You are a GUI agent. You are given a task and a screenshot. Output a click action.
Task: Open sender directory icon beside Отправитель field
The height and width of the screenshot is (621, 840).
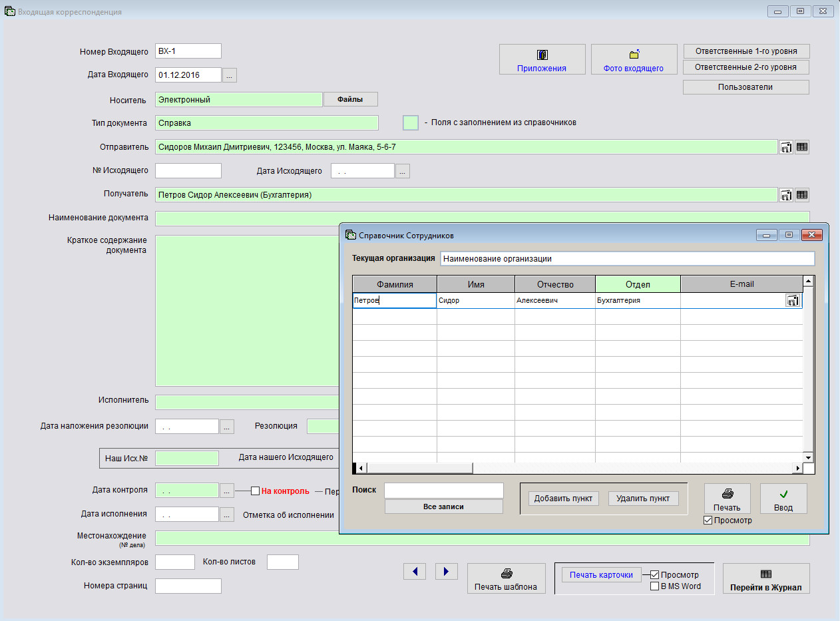point(786,147)
